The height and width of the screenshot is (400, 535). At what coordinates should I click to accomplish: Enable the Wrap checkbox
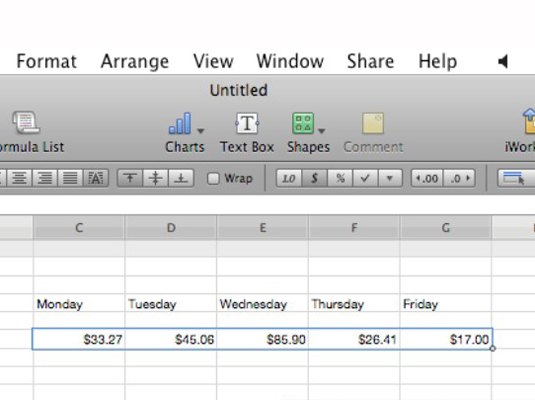tap(213, 178)
